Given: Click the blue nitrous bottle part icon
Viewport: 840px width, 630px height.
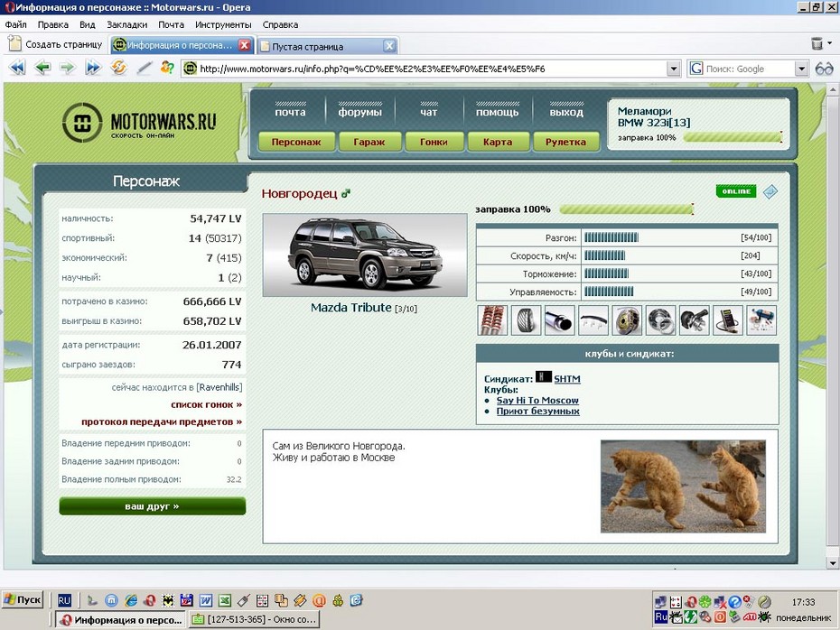Looking at the screenshot, I should tap(761, 320).
